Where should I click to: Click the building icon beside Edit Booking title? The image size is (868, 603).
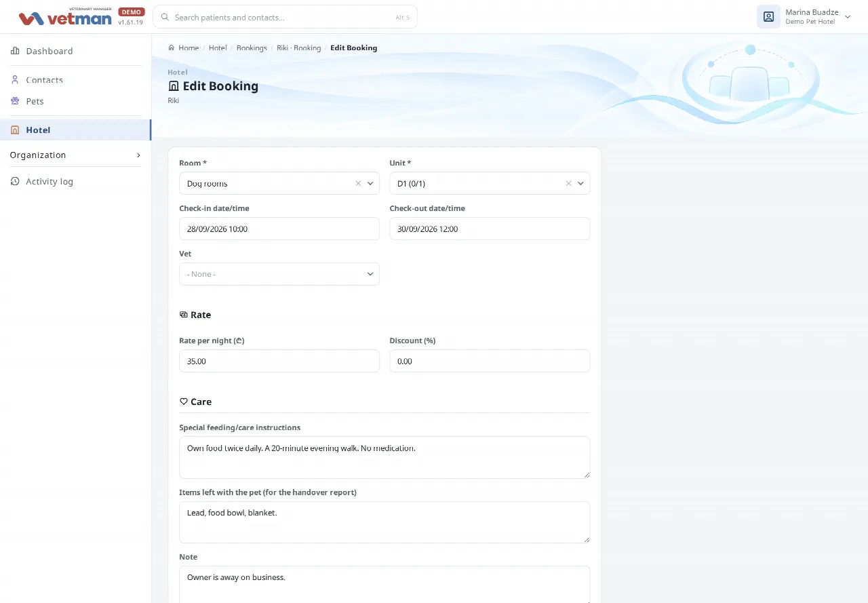pyautogui.click(x=174, y=86)
